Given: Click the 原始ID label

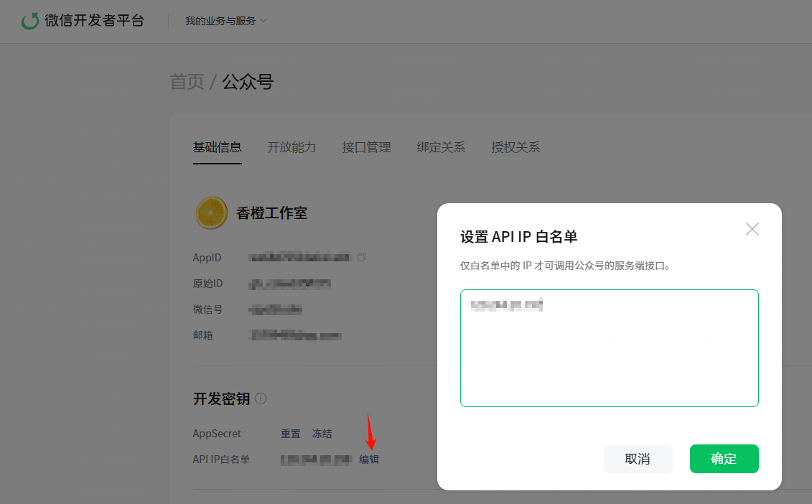Looking at the screenshot, I should 207,284.
